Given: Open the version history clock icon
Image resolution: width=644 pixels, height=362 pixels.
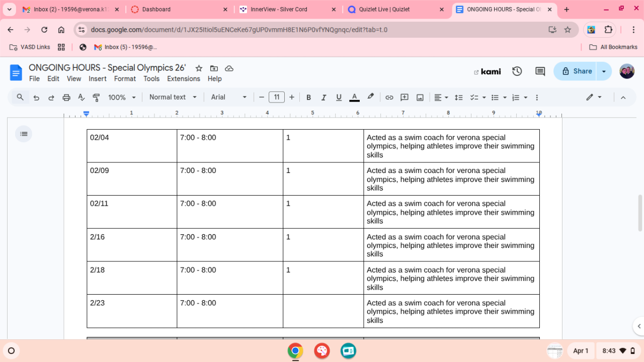Looking at the screenshot, I should click(x=517, y=71).
